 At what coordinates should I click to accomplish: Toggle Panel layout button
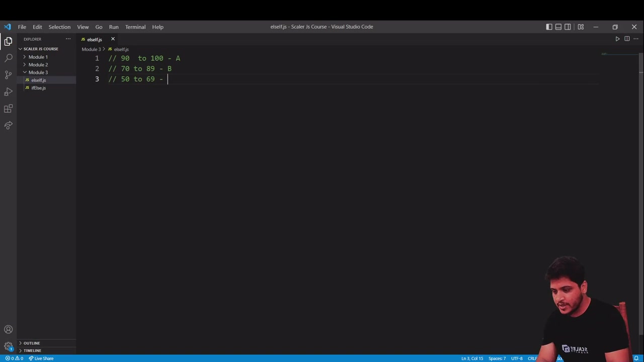click(x=558, y=27)
